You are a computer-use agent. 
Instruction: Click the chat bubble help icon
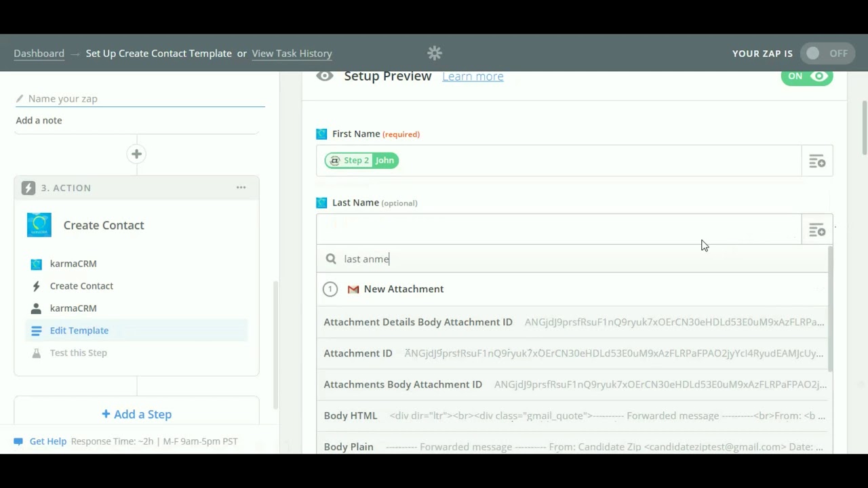tap(18, 441)
